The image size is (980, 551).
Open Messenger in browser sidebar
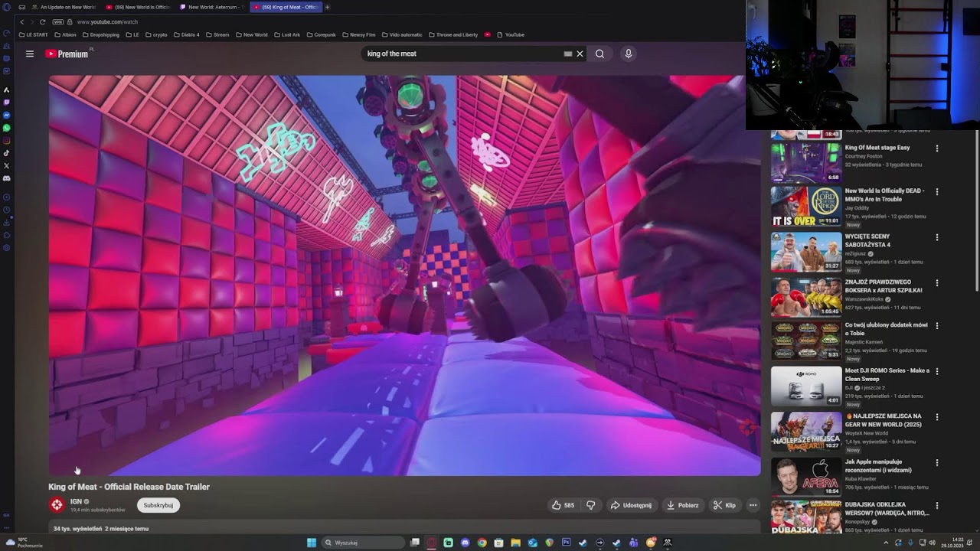click(x=6, y=115)
